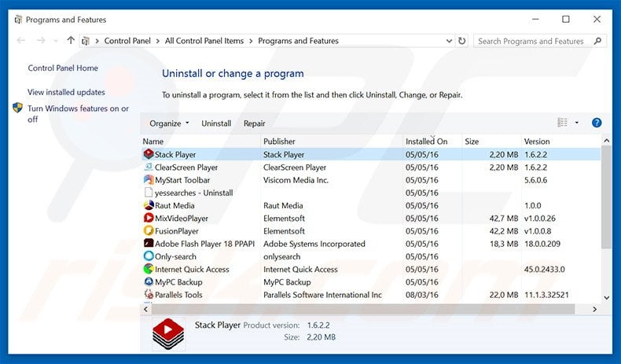Click the Raut Media program icon
The width and height of the screenshot is (621, 364).
(x=149, y=205)
